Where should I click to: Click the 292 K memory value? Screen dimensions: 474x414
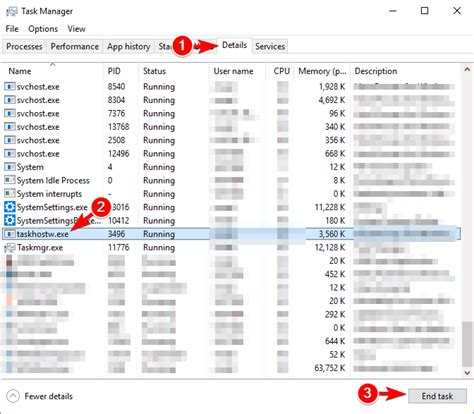pos(335,314)
